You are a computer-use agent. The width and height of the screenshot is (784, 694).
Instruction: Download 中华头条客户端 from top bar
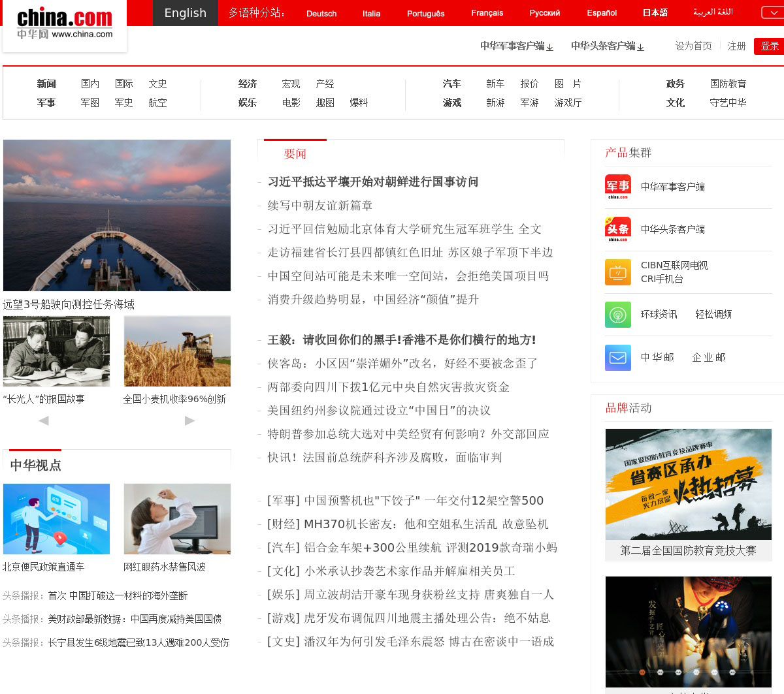607,46
